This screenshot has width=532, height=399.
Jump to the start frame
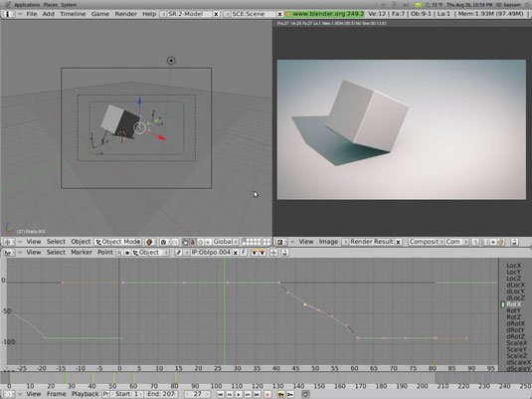(221, 395)
